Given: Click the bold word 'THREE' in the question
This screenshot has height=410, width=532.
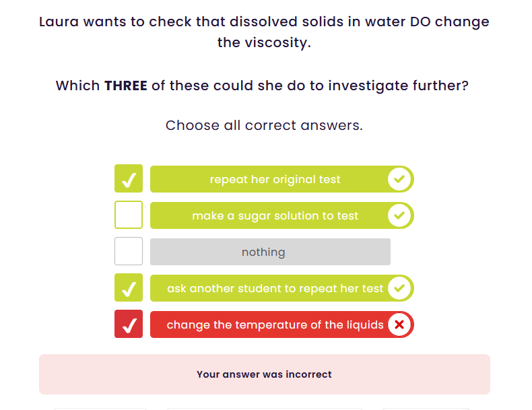Looking at the screenshot, I should point(125,86).
